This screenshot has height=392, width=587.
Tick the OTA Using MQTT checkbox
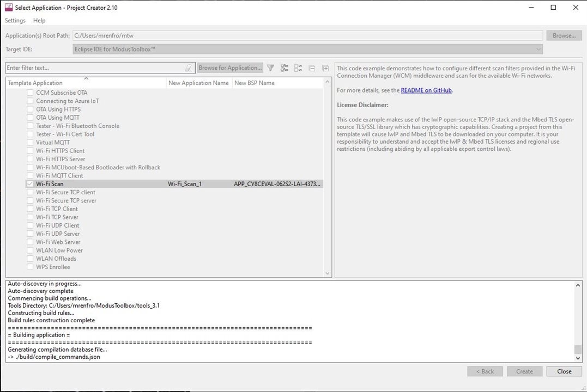(x=30, y=118)
